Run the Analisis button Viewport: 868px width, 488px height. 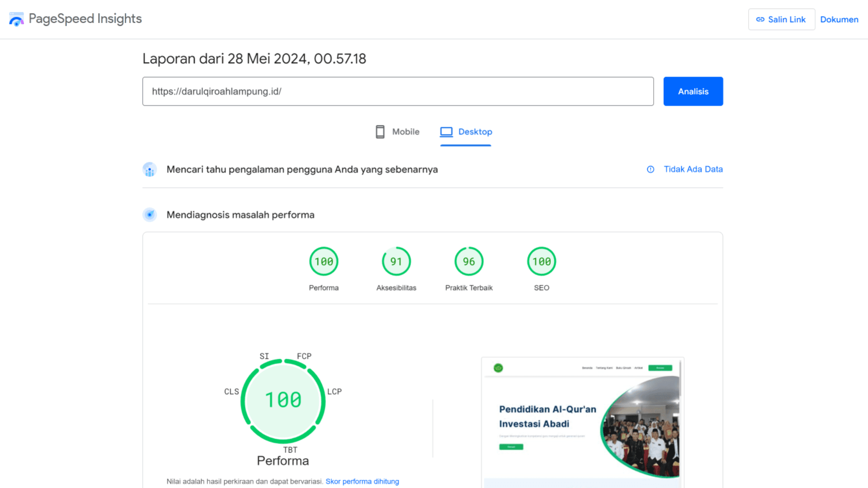coord(693,91)
